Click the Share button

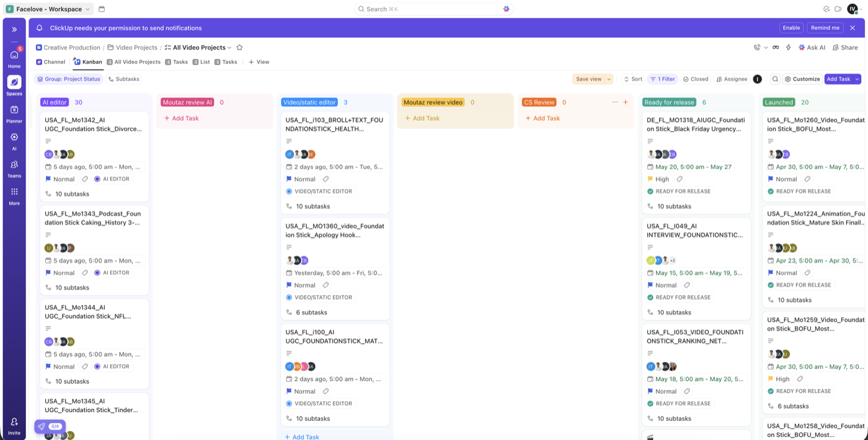coord(845,48)
